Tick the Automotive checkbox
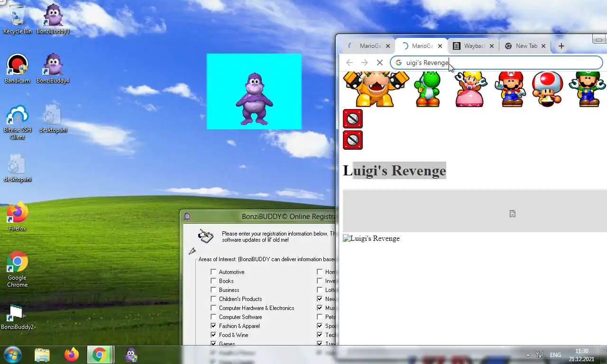Image resolution: width=607 pixels, height=364 pixels. [x=213, y=272]
